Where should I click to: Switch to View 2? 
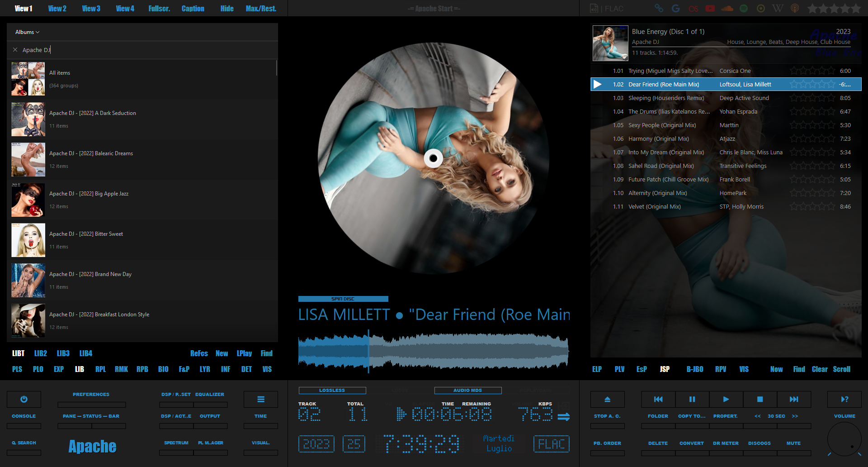pos(57,8)
